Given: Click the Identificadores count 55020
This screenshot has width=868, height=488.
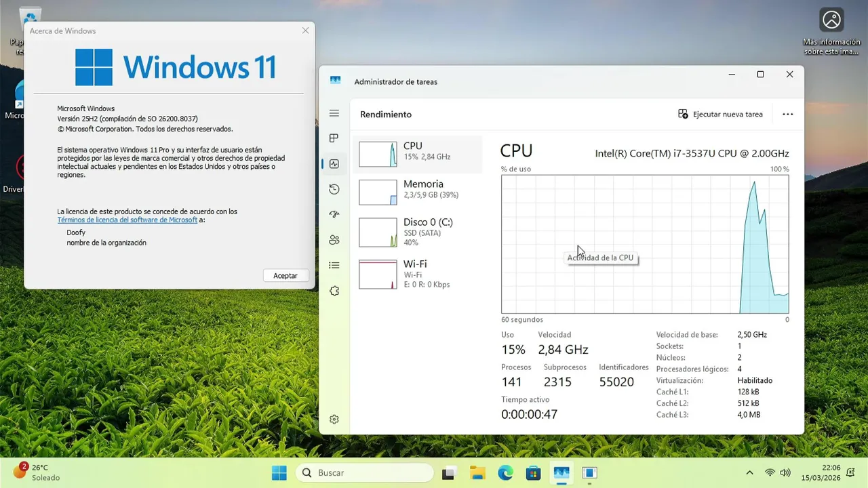Looking at the screenshot, I should [x=616, y=382].
